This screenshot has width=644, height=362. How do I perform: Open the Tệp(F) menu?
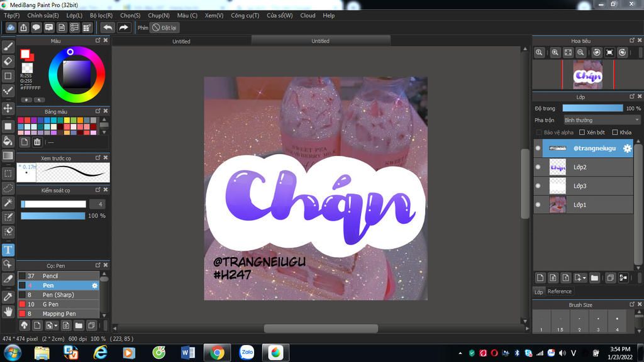point(11,16)
